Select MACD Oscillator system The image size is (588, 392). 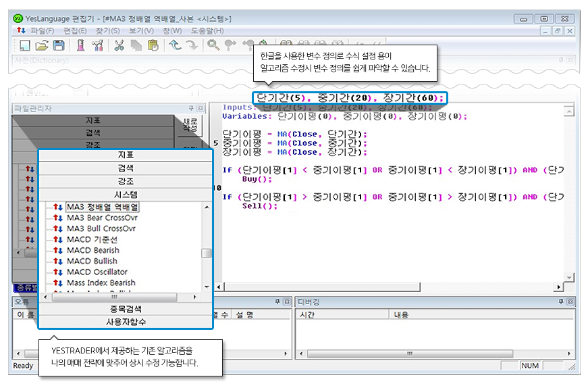click(97, 272)
